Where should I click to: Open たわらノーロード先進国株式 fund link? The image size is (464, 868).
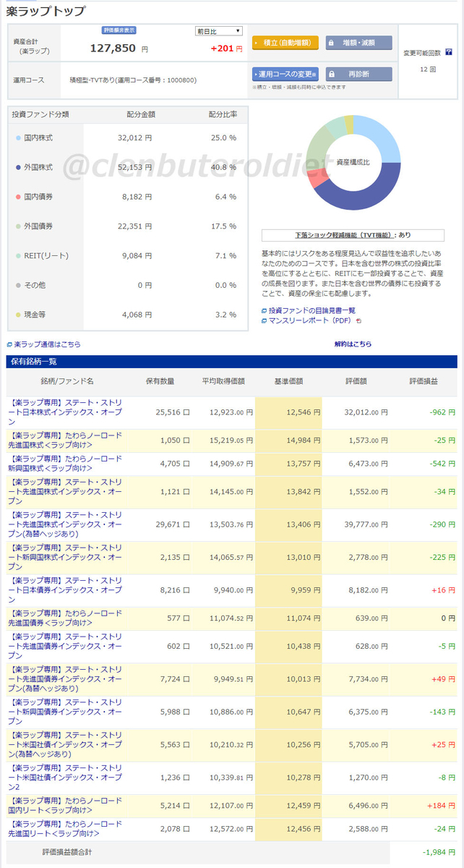pos(65,440)
